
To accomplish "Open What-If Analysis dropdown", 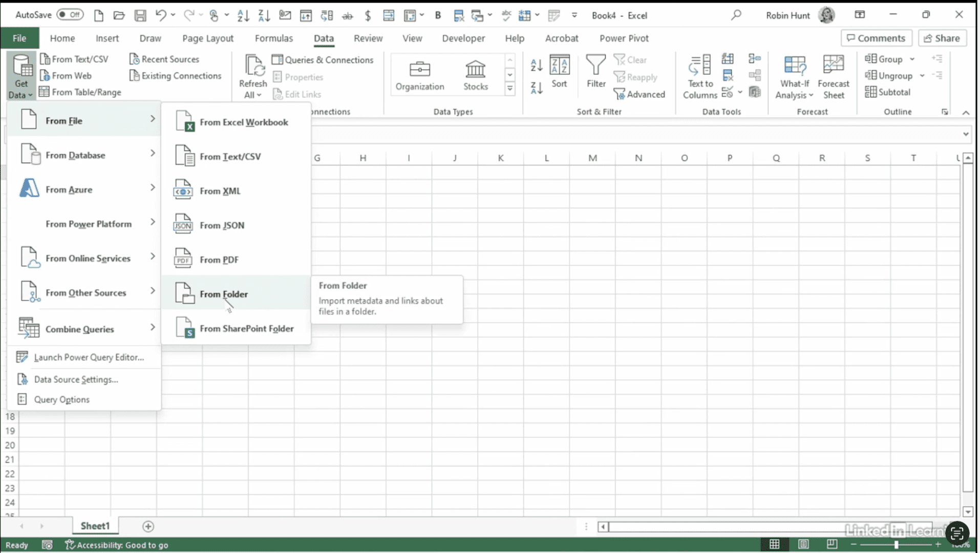I will tap(795, 77).
